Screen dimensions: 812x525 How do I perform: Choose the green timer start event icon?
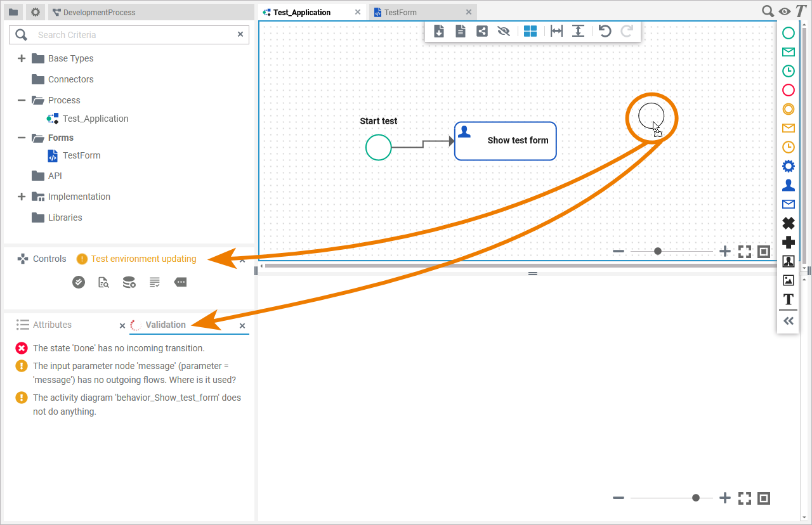(788, 71)
